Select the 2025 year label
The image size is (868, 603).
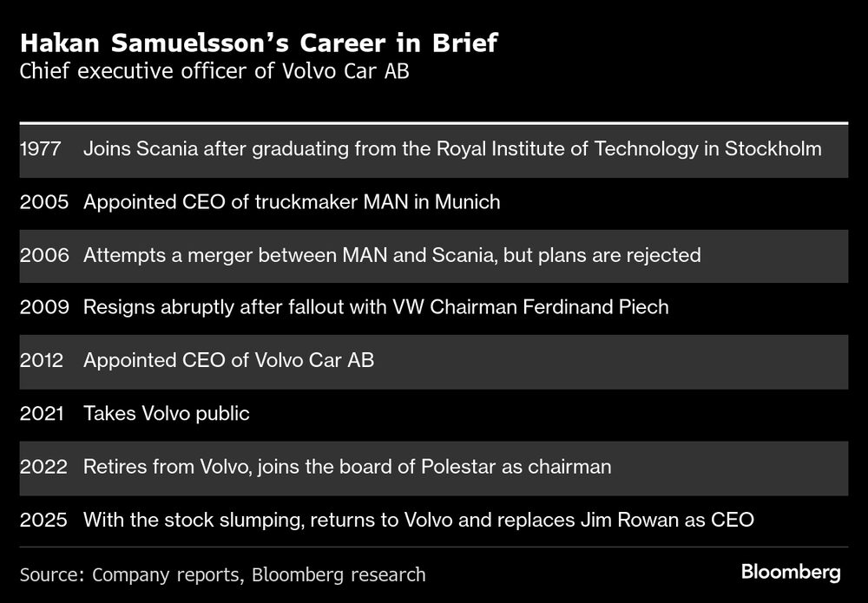(x=41, y=520)
